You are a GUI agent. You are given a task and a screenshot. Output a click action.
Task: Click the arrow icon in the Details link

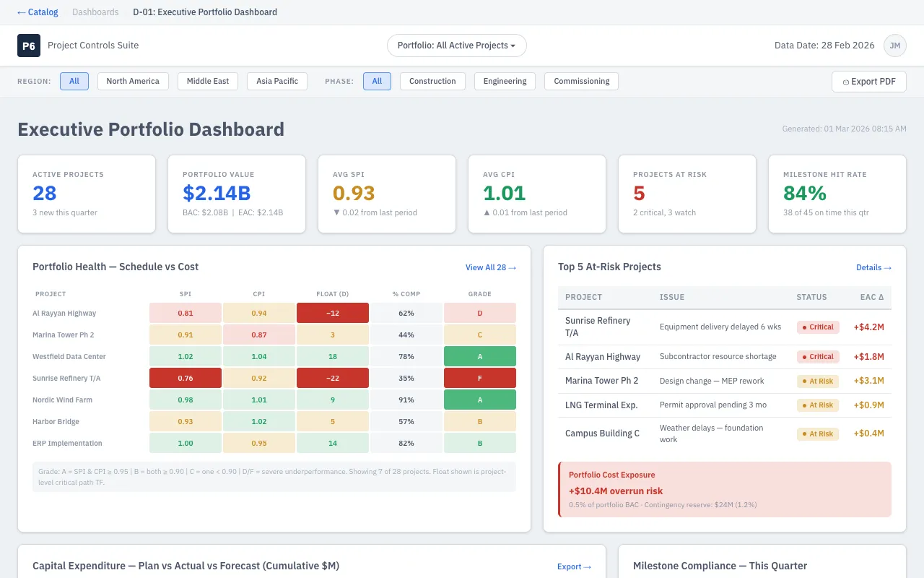coord(888,267)
